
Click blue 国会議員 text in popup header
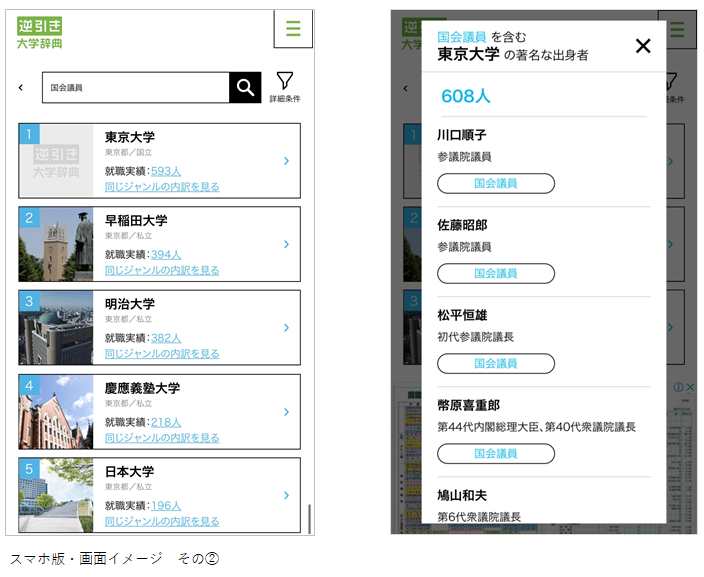[x=462, y=37]
